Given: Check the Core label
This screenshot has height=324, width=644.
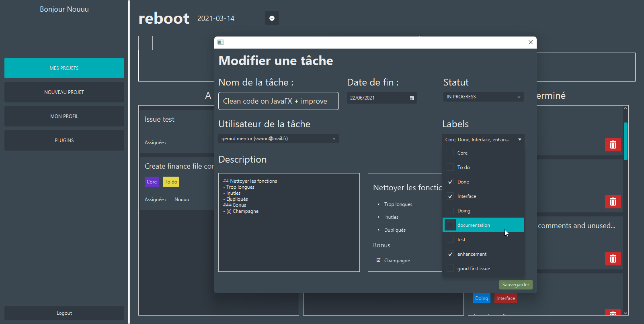Looking at the screenshot, I should coord(450,153).
